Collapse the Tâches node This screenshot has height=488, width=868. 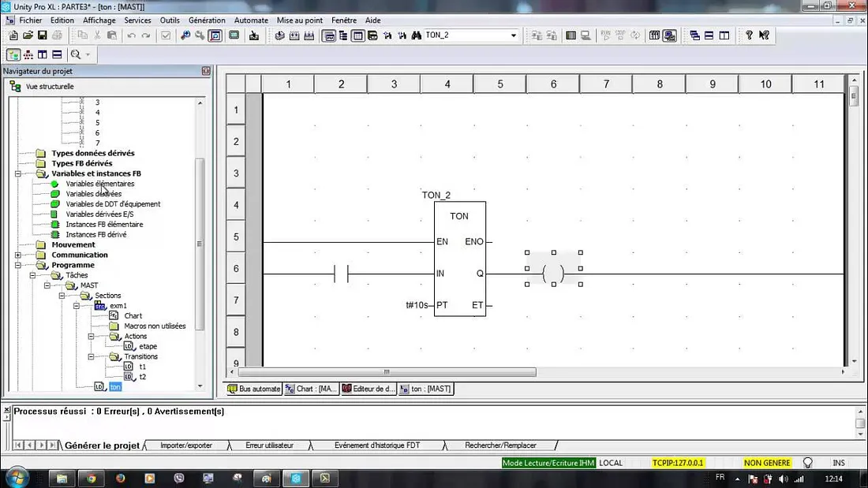click(x=32, y=275)
